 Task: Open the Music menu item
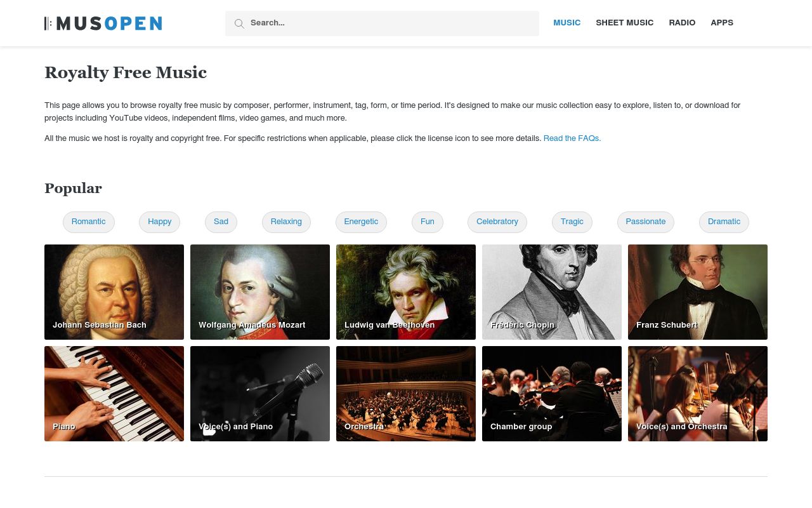(567, 23)
